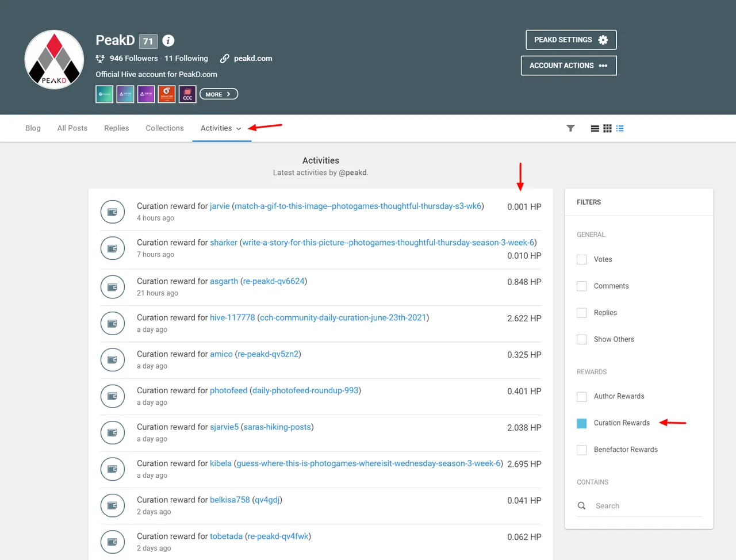
Task: Open PEAKD SETTINGS
Action: [x=571, y=40]
